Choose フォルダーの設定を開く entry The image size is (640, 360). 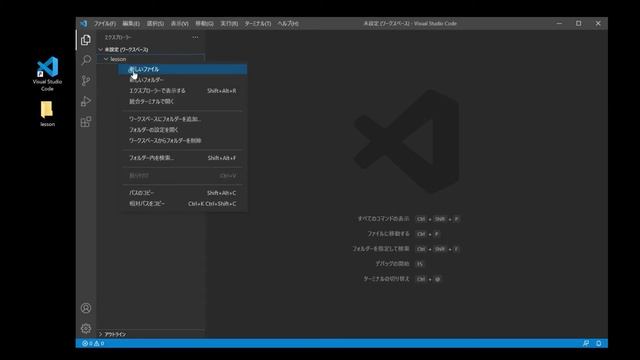click(x=183, y=130)
